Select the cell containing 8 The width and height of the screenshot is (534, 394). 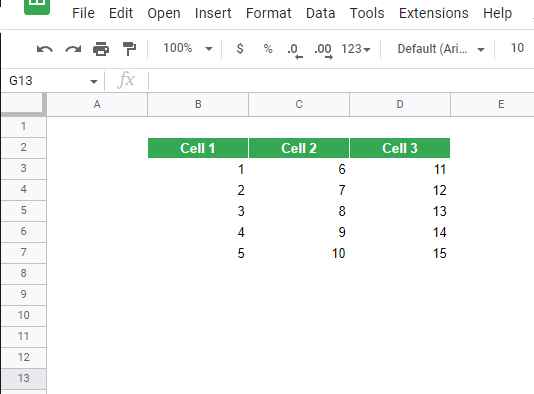299,211
